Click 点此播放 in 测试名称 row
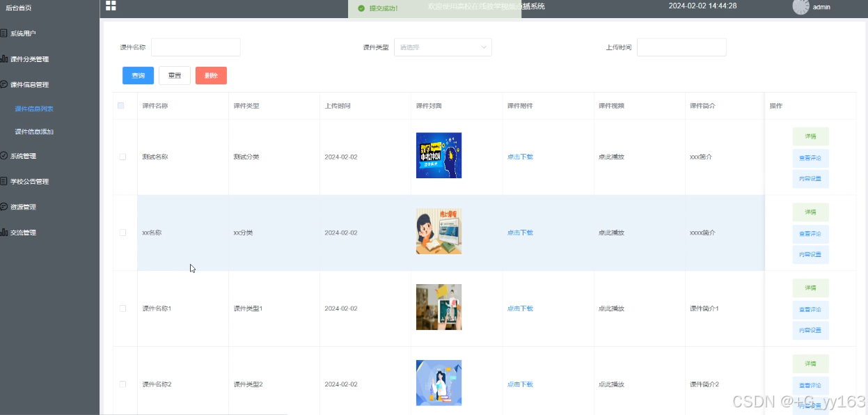This screenshot has height=415, width=868. tap(611, 157)
